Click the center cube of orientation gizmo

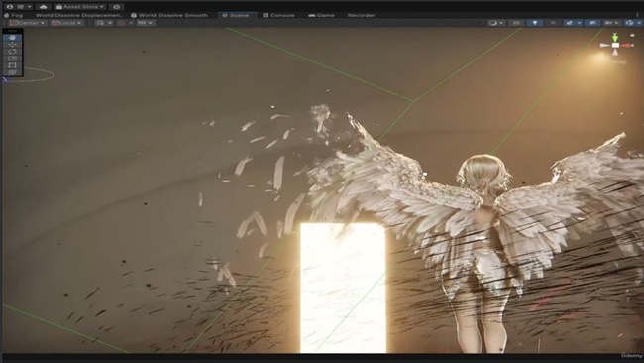pos(615,46)
